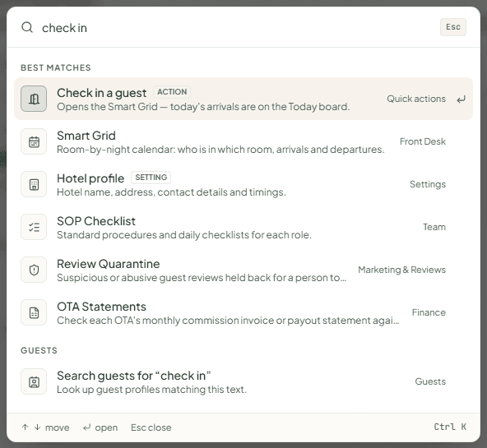Open the Review Quarantine result

click(x=243, y=270)
